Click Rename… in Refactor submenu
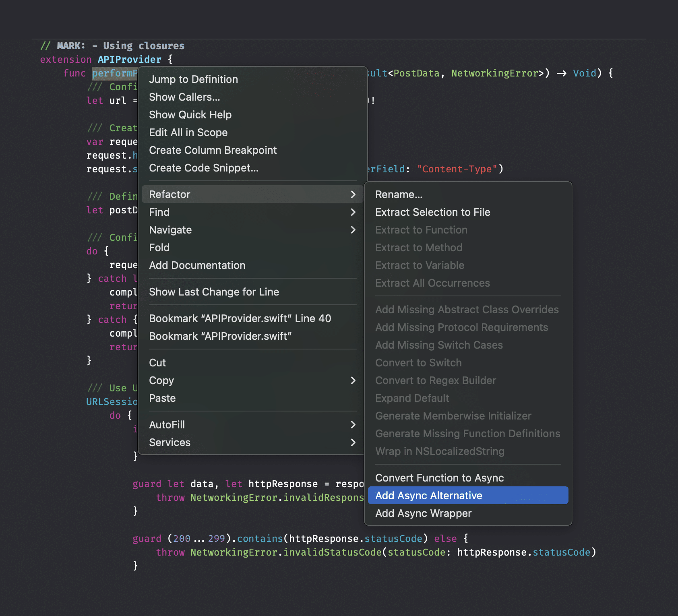Screen dimensions: 678x616 coord(399,194)
